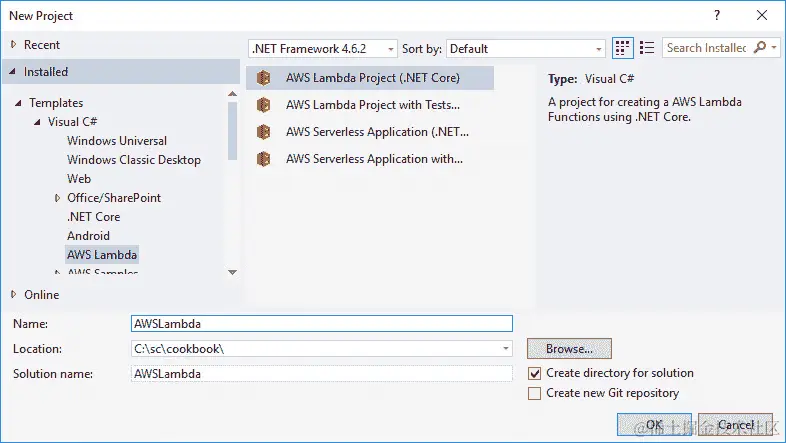
Task: Click the Browse... button
Action: click(569, 349)
